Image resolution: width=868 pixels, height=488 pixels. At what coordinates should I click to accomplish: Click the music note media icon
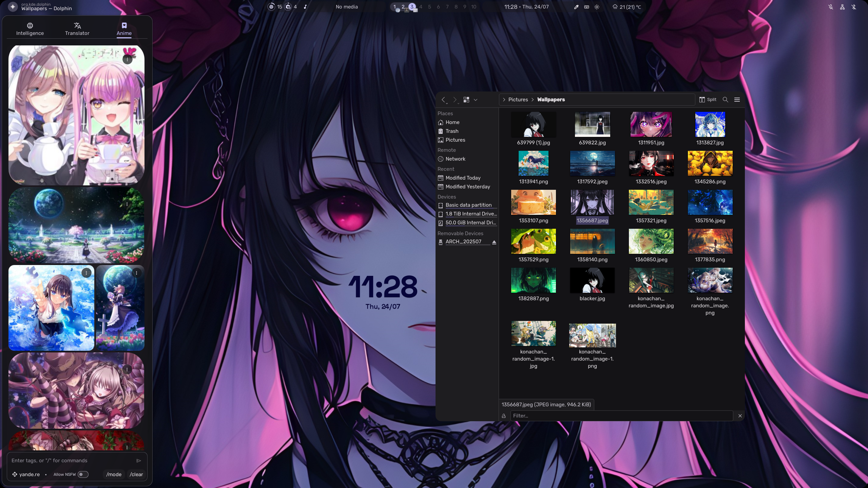pos(305,7)
